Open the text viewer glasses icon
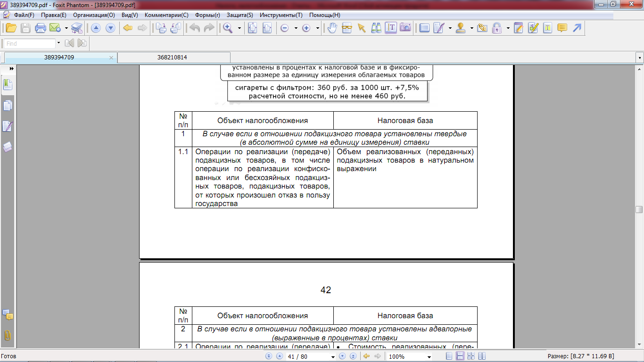The image size is (644, 362). click(x=347, y=28)
